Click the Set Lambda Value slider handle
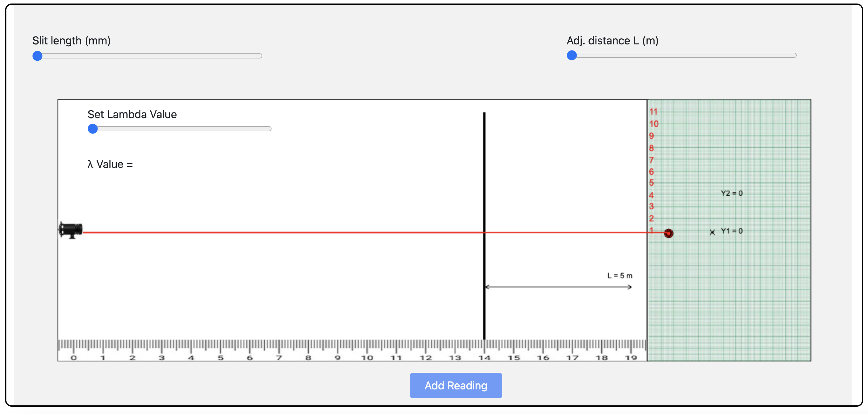Viewport: 868px width, 414px height. click(x=93, y=128)
